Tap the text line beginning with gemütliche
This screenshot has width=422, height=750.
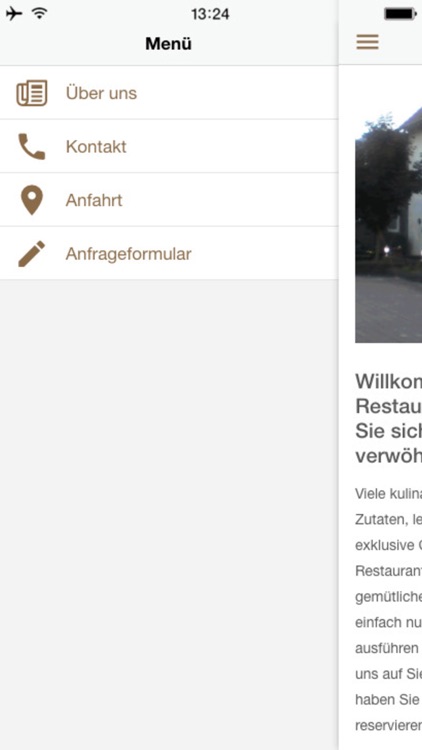(x=389, y=597)
